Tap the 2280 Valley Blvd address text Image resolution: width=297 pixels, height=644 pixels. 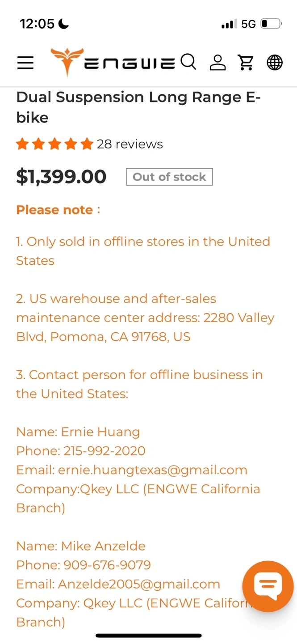point(145,327)
